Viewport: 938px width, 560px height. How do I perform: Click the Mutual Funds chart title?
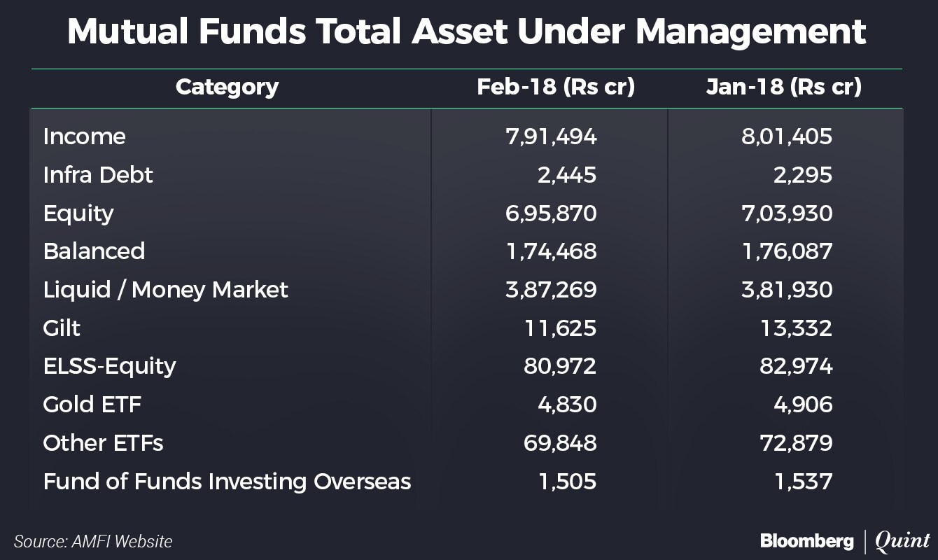coord(466,32)
